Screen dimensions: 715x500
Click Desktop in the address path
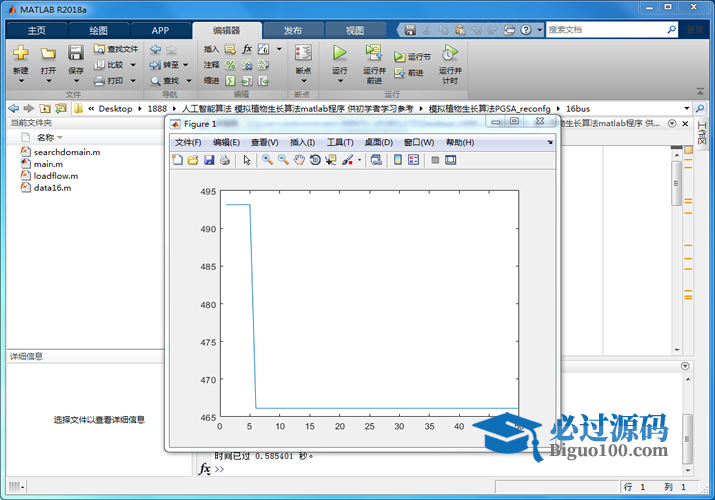pyautogui.click(x=115, y=109)
